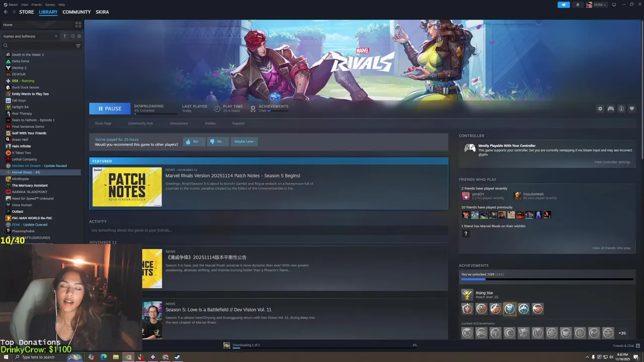Open File Explorer in the taskbar
644x362 pixels.
pos(116,357)
